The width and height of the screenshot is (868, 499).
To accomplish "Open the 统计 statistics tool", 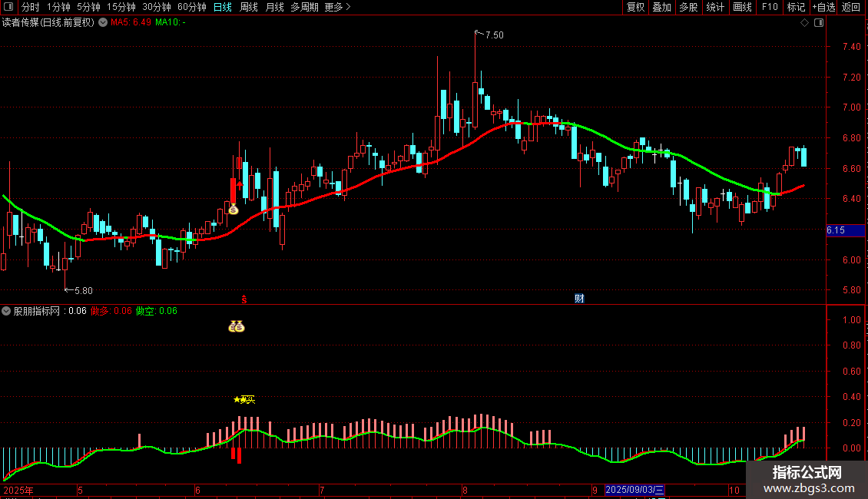I will click(x=715, y=7).
